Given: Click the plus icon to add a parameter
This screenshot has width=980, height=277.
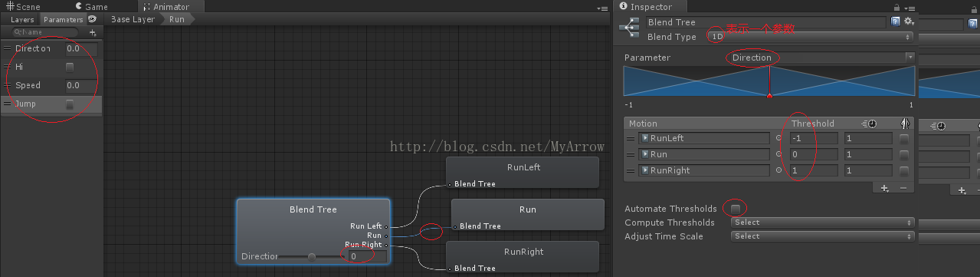Looking at the screenshot, I should (x=93, y=32).
